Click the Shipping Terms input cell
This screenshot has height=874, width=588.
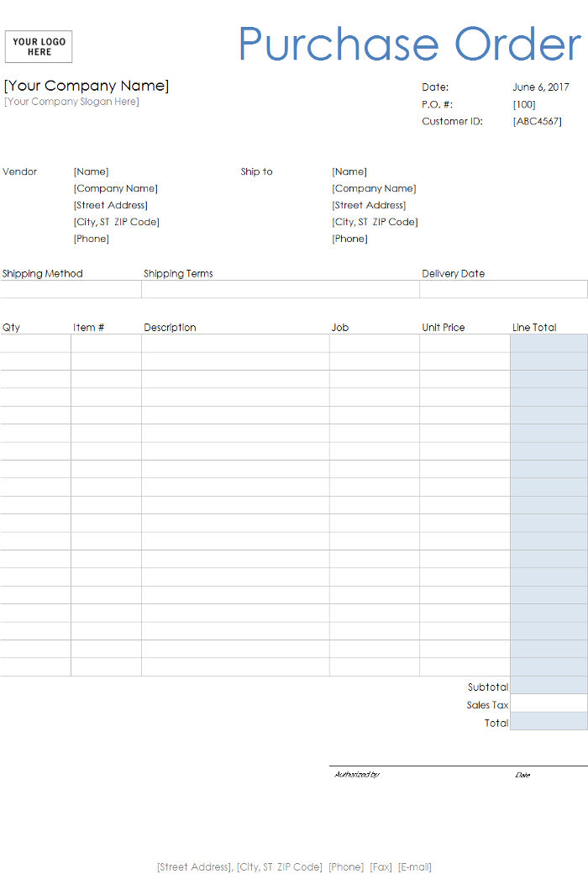coord(281,289)
